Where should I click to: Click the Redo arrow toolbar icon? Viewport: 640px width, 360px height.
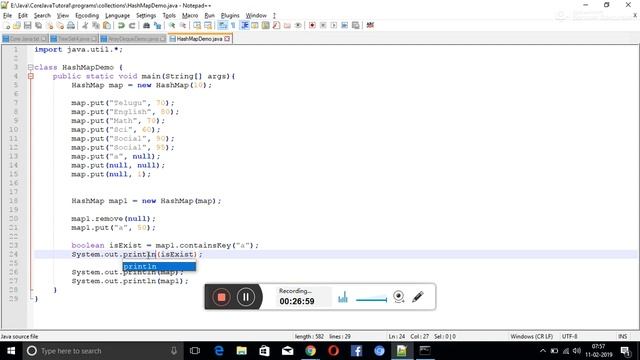[132, 25]
